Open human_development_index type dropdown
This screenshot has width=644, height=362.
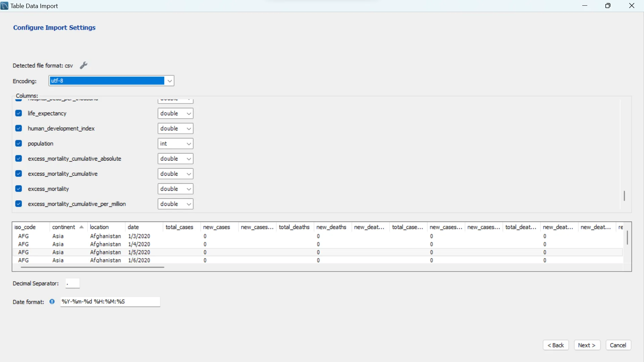pyautogui.click(x=176, y=129)
